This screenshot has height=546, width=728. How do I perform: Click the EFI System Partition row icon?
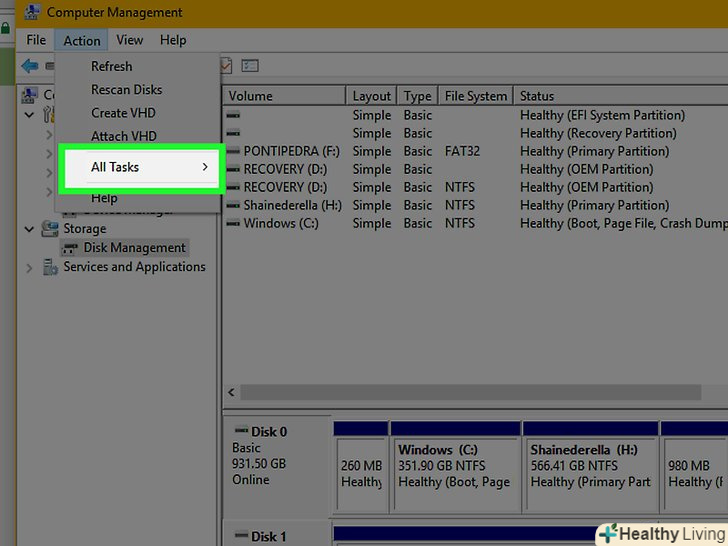coord(233,115)
